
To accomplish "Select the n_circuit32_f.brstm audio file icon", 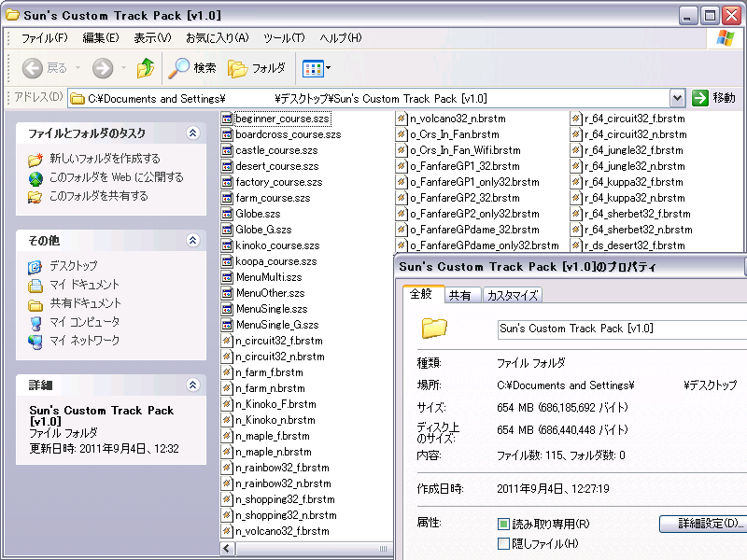I will [x=227, y=341].
